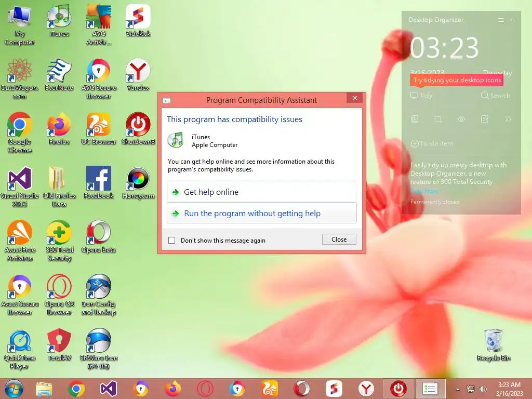Click the 'Try tidying your desktop icons' tooltip

pos(457,80)
